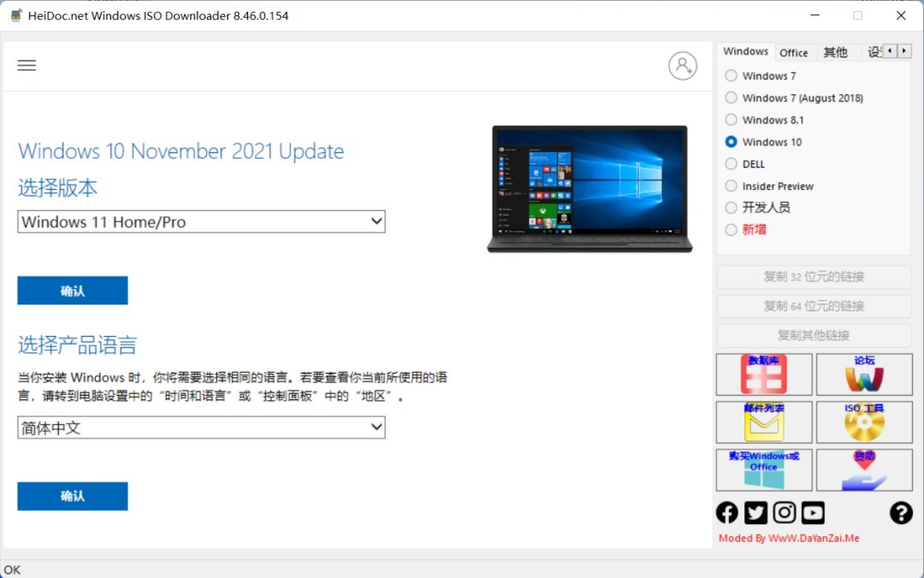Click 确认 button under language selection

pyautogui.click(x=73, y=496)
